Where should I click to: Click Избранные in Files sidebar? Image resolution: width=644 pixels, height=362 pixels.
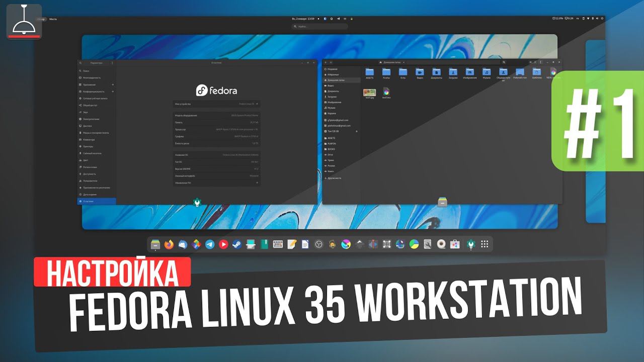[342, 74]
